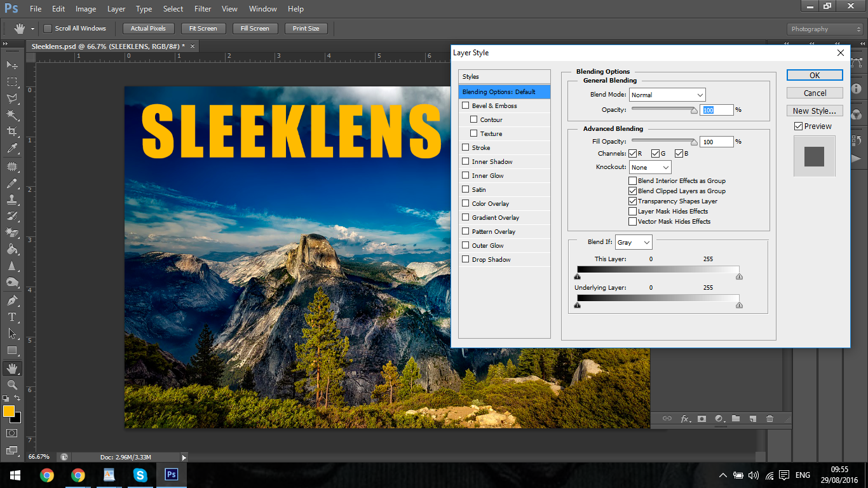Select the Polygonal Lasso tool
The image size is (868, 488).
[12, 98]
